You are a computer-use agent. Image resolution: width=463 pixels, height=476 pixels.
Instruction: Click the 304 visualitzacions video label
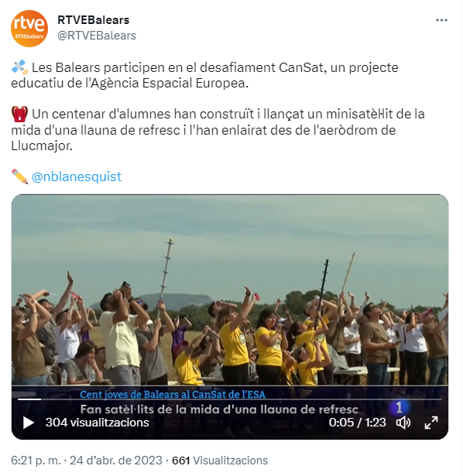pyautogui.click(x=97, y=423)
